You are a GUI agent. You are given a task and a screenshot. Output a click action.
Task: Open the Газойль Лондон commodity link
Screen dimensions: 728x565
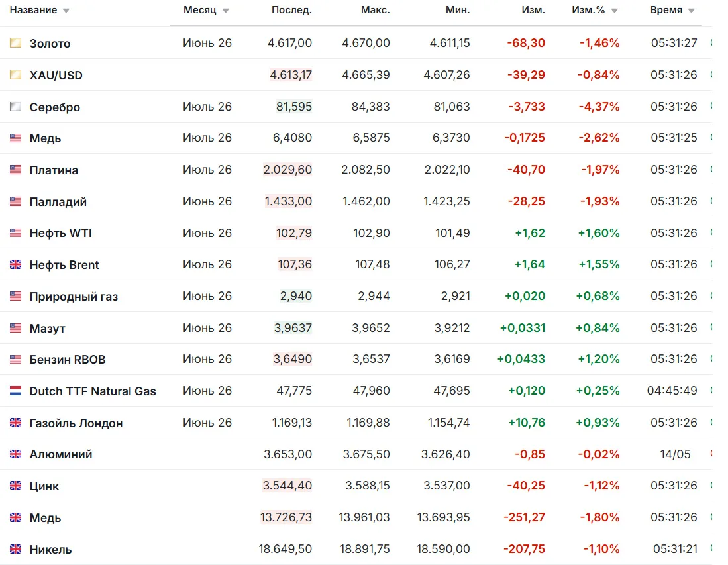[76, 423]
